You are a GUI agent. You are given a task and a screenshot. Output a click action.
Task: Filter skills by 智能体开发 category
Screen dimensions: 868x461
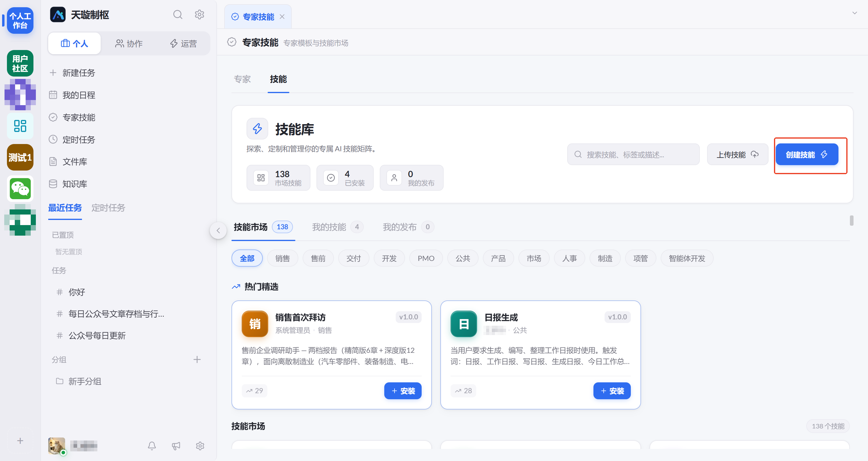[x=687, y=259]
